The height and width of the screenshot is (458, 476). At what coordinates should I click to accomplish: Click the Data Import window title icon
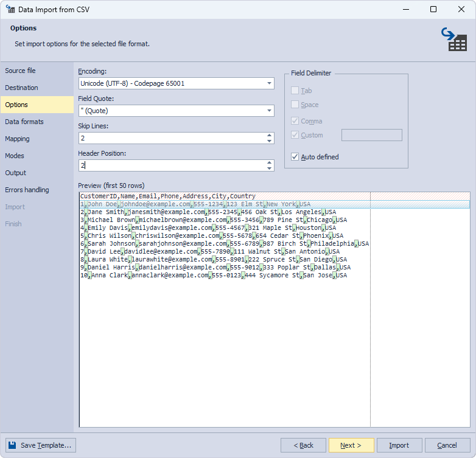click(x=10, y=9)
